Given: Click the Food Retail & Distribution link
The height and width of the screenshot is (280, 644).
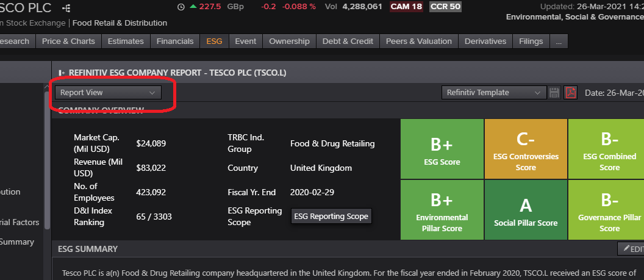Looking at the screenshot, I should (120, 23).
